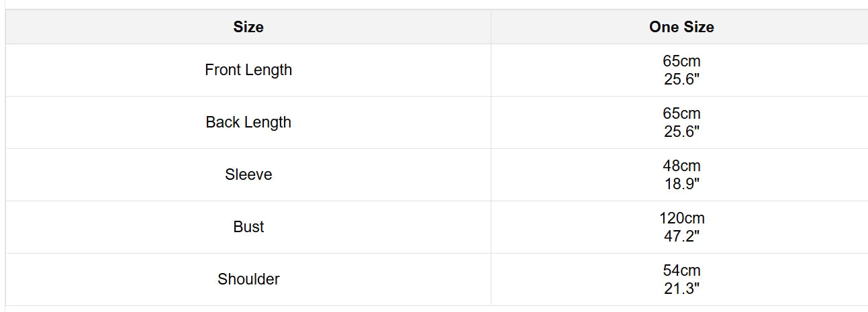Click the 54cm Shoulder measurement
The image size is (868, 312).
point(681,270)
